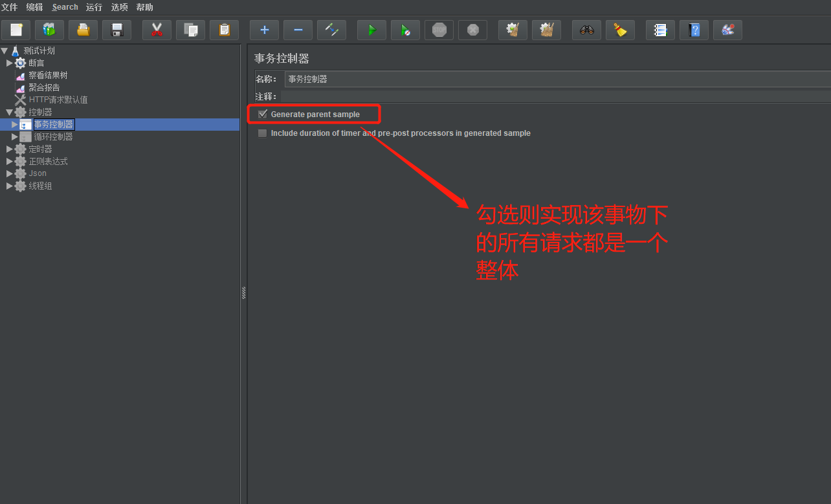Select the 定时器 tree row

point(40,149)
